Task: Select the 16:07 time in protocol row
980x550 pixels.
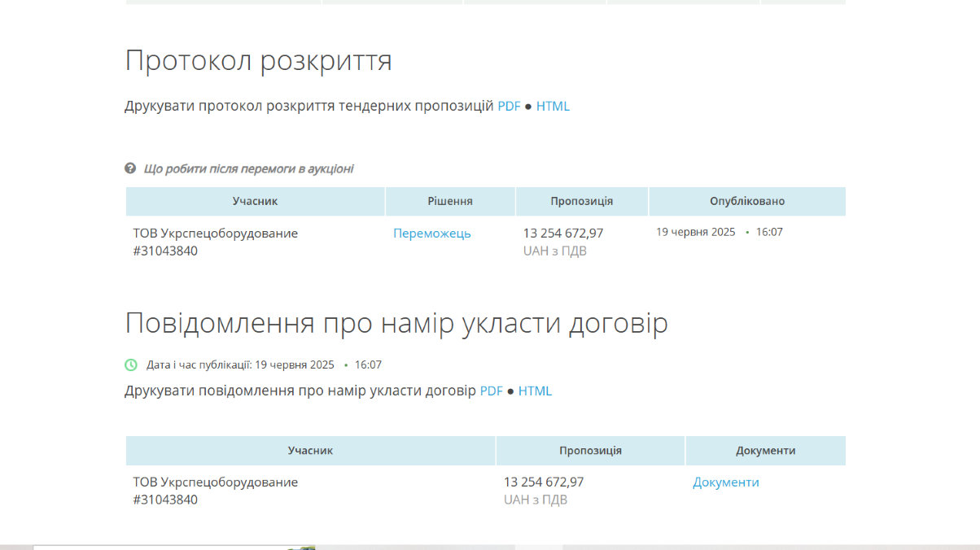Action: 769,232
